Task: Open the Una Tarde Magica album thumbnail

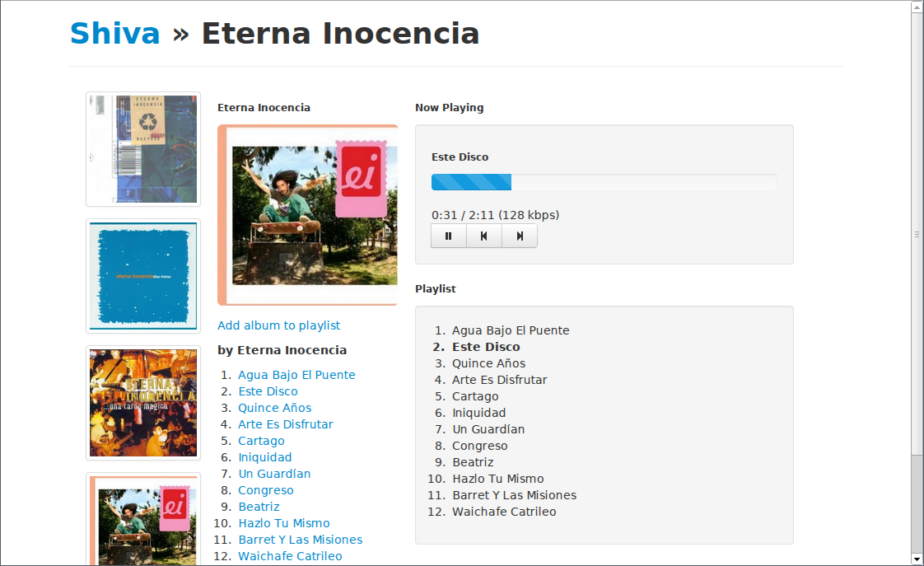Action: [143, 403]
